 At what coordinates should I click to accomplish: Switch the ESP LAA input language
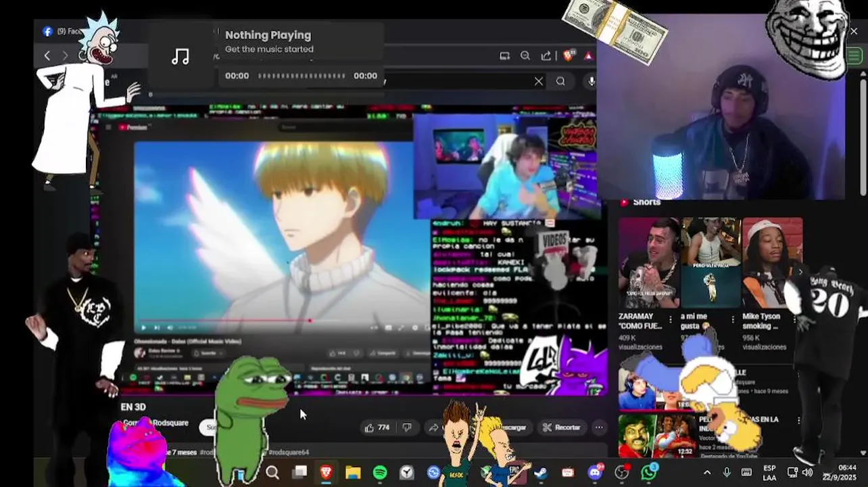tap(769, 473)
